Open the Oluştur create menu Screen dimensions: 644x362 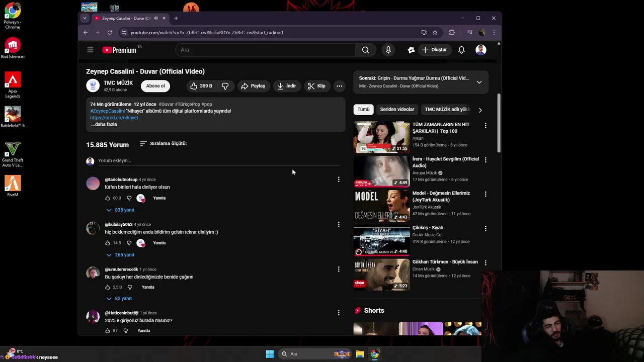pos(434,50)
